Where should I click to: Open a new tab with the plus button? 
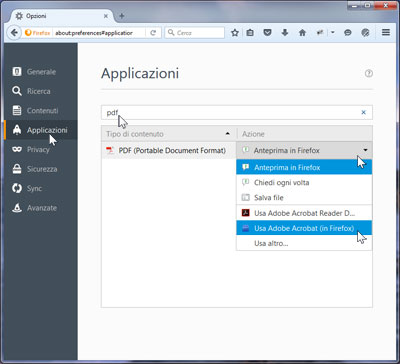(x=122, y=16)
